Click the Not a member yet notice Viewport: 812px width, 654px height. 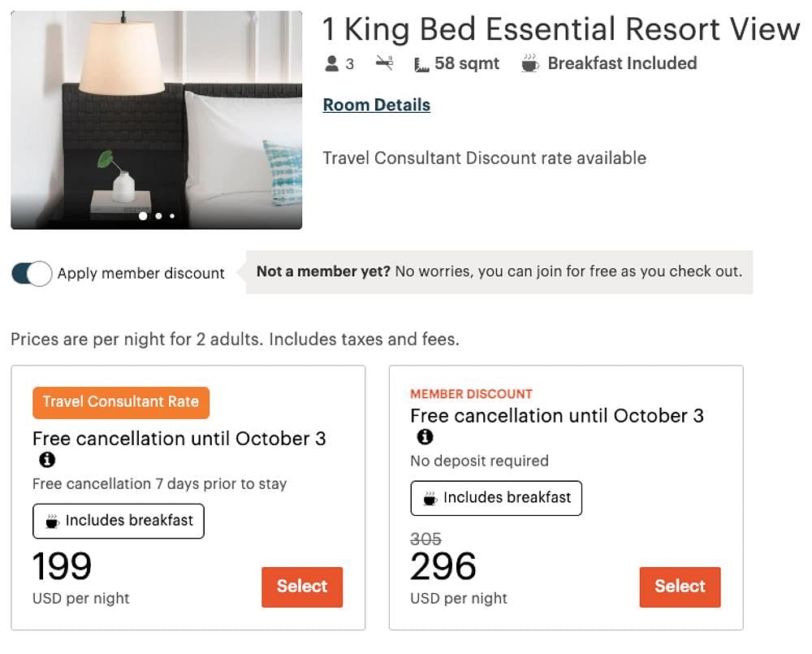coord(499,271)
